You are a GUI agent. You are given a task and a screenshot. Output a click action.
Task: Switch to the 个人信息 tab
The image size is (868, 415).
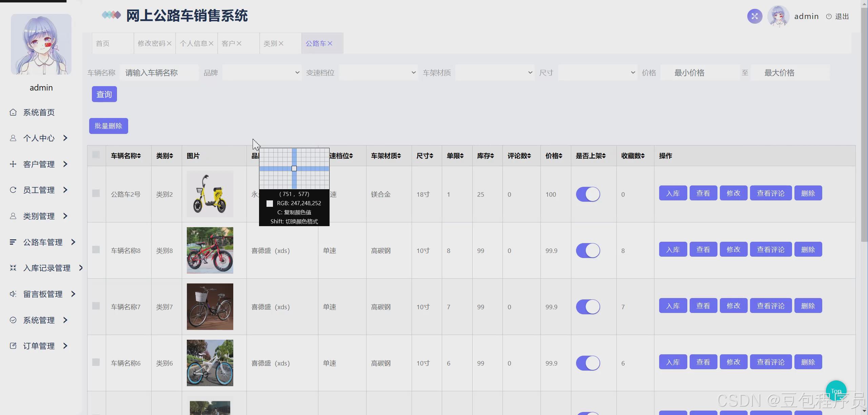coord(193,43)
